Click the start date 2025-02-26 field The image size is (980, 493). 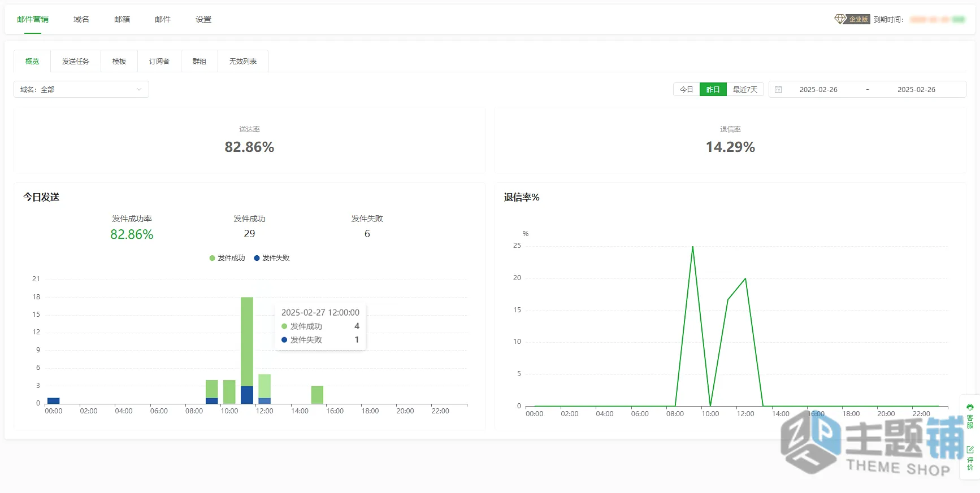(x=818, y=89)
